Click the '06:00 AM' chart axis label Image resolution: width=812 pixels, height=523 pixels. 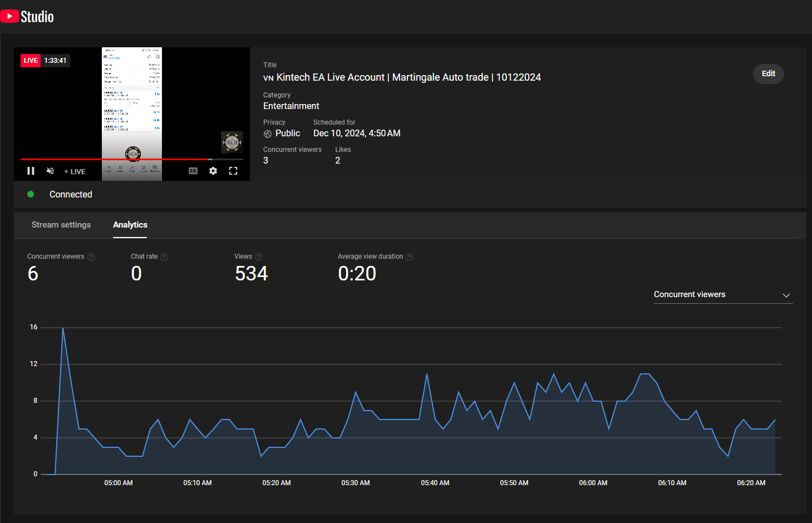tap(593, 483)
